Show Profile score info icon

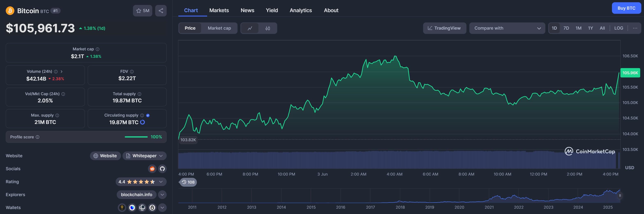click(x=37, y=137)
